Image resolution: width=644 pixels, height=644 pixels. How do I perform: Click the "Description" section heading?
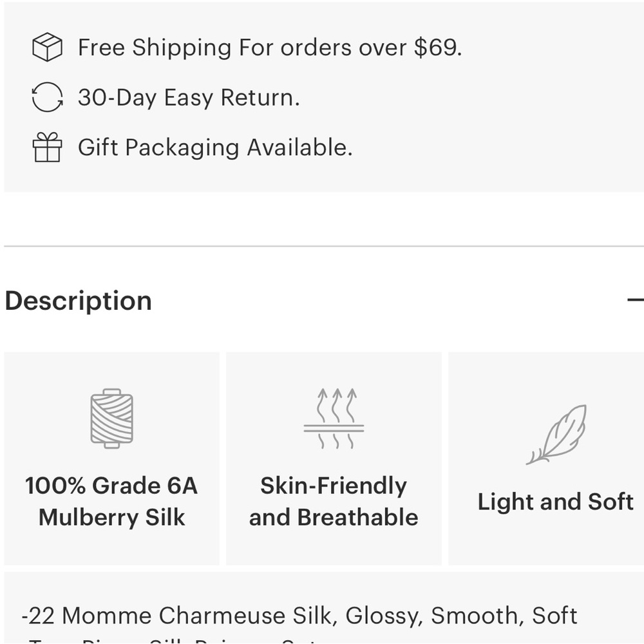(x=78, y=301)
